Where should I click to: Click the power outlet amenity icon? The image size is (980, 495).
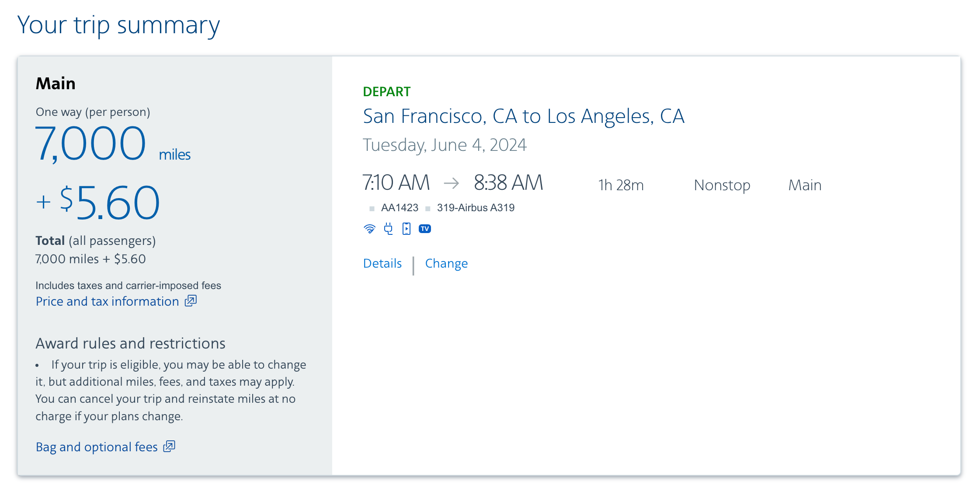click(388, 229)
